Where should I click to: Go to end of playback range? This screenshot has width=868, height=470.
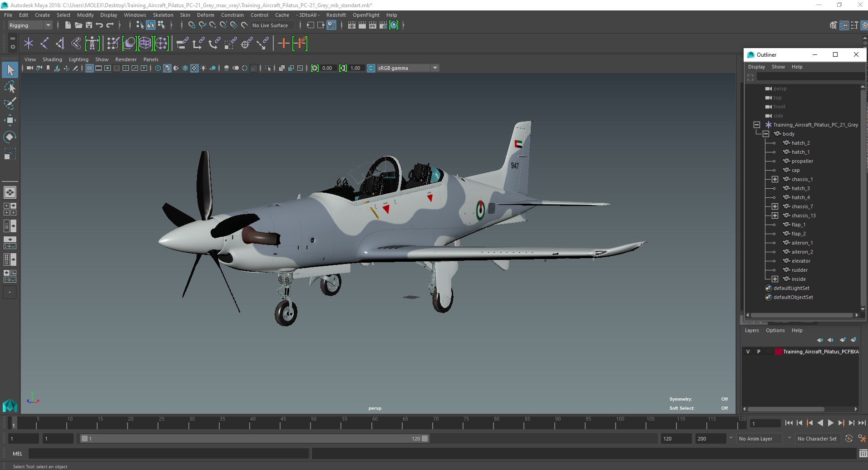point(862,423)
